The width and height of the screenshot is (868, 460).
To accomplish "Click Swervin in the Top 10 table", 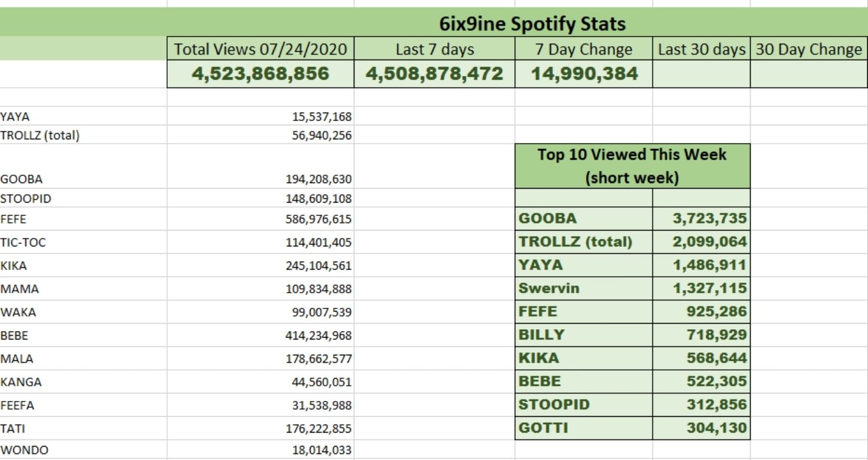I will point(549,288).
